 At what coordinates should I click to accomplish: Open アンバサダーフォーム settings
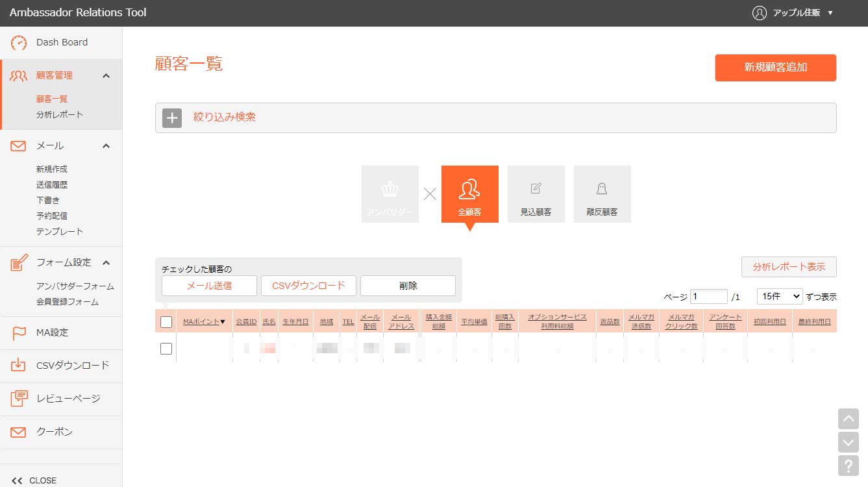point(75,286)
